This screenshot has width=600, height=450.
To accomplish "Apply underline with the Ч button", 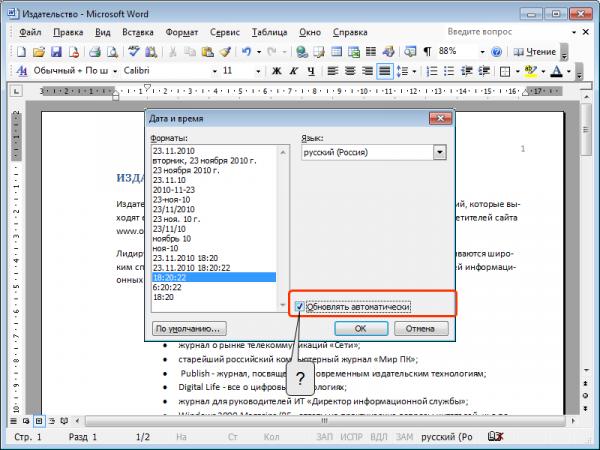I will (311, 71).
